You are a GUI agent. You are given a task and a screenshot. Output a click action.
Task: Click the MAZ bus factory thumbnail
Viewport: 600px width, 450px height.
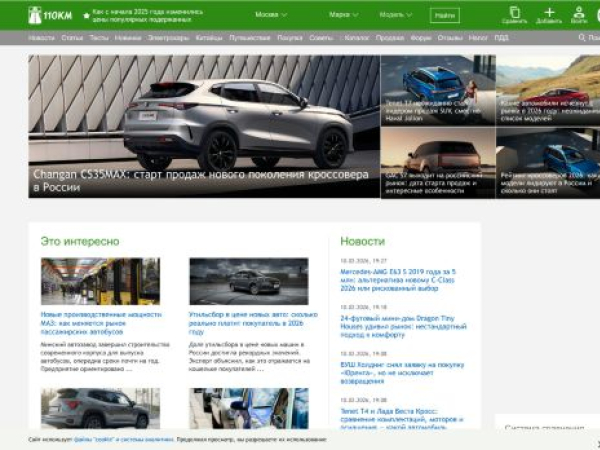[x=100, y=281]
